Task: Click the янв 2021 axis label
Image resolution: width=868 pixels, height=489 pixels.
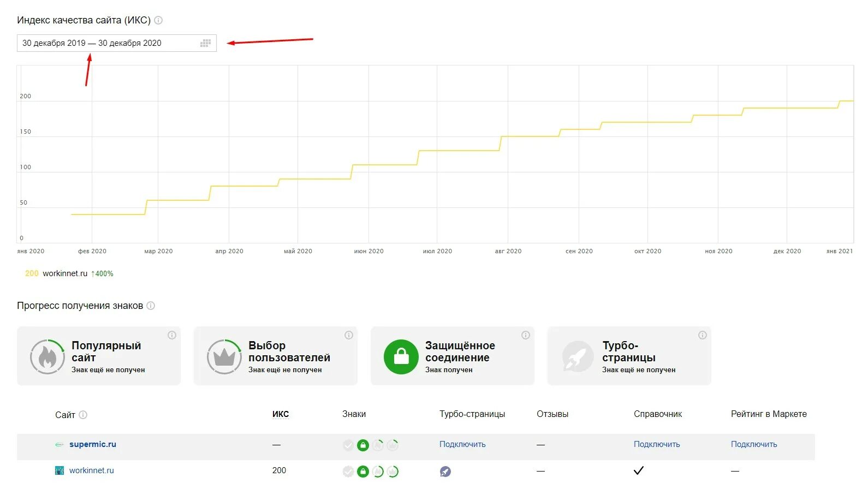Action: [840, 251]
